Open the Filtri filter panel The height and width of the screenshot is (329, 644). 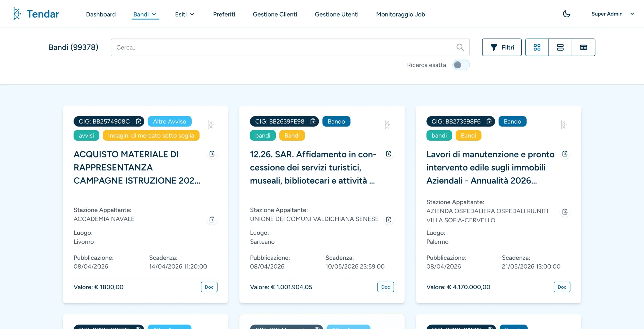click(x=502, y=47)
